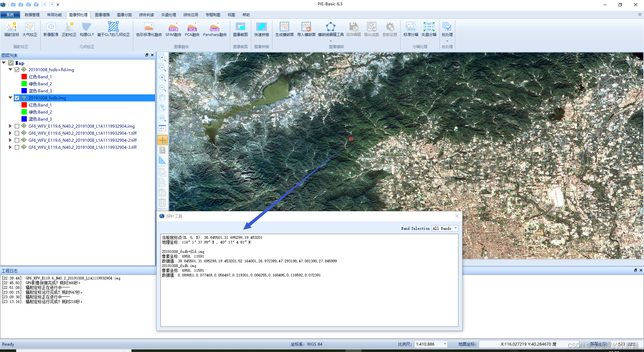Launch the PCA融合 fusion tool

(192, 29)
